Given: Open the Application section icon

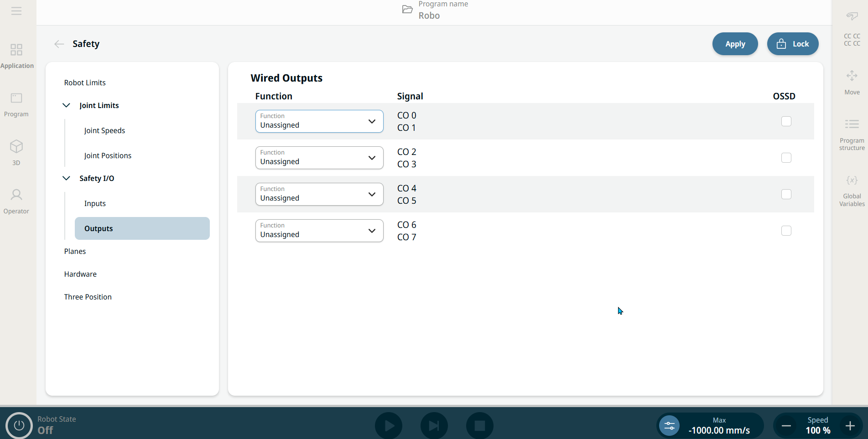Looking at the screenshot, I should (x=16, y=50).
